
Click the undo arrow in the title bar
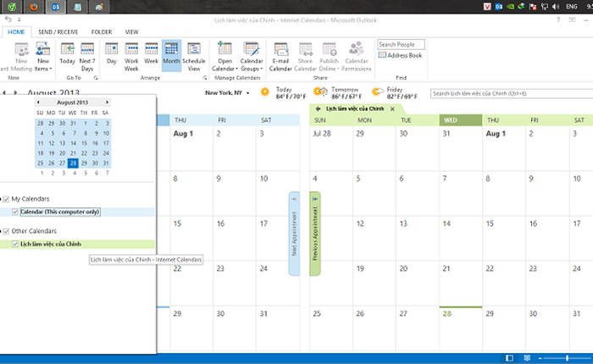coord(8,19)
